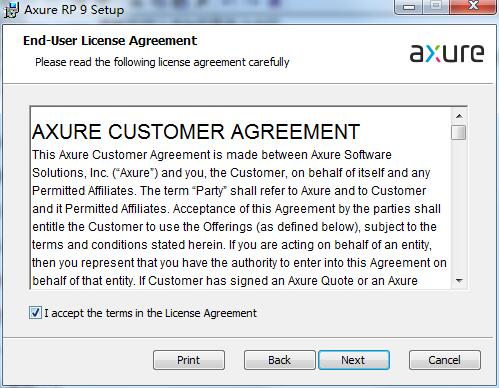Click inside the license agreement paragraph text
The height and width of the screenshot is (388, 499).
pyautogui.click(x=239, y=218)
